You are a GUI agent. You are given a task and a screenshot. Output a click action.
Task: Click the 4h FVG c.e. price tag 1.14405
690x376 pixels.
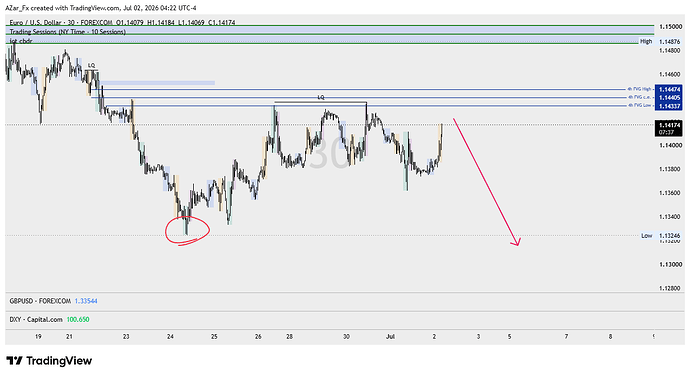pos(669,98)
